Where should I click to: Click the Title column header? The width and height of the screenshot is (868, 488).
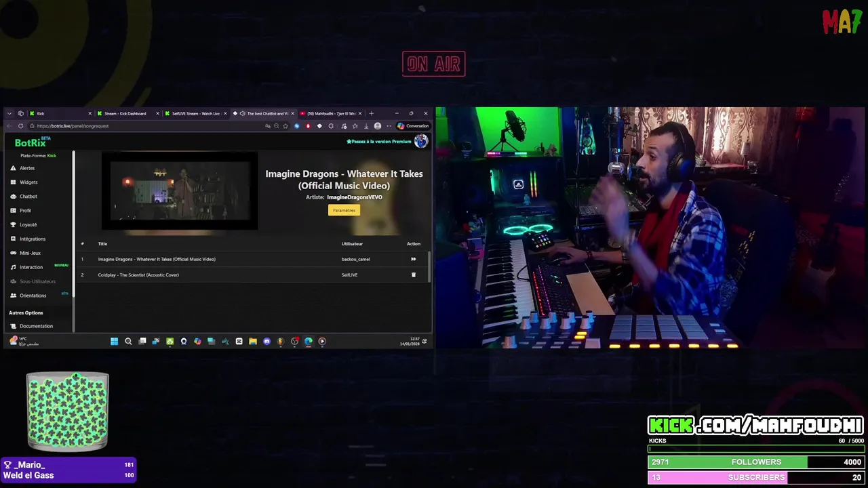click(x=102, y=244)
